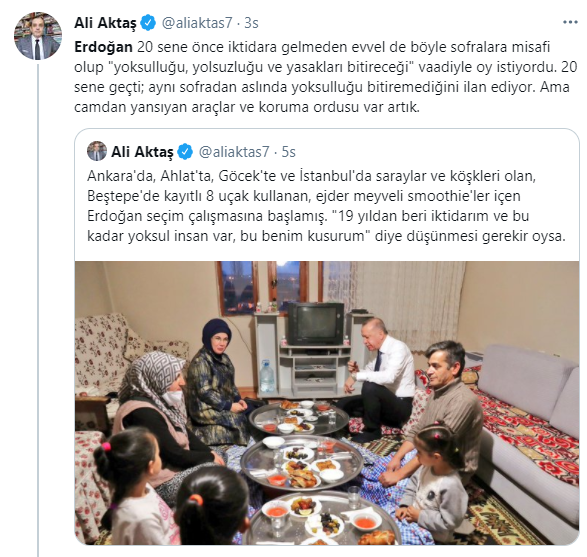This screenshot has width=587, height=557.
Task: Click the quoted text line mentioning Beştepe'de
Action: pos(304,196)
